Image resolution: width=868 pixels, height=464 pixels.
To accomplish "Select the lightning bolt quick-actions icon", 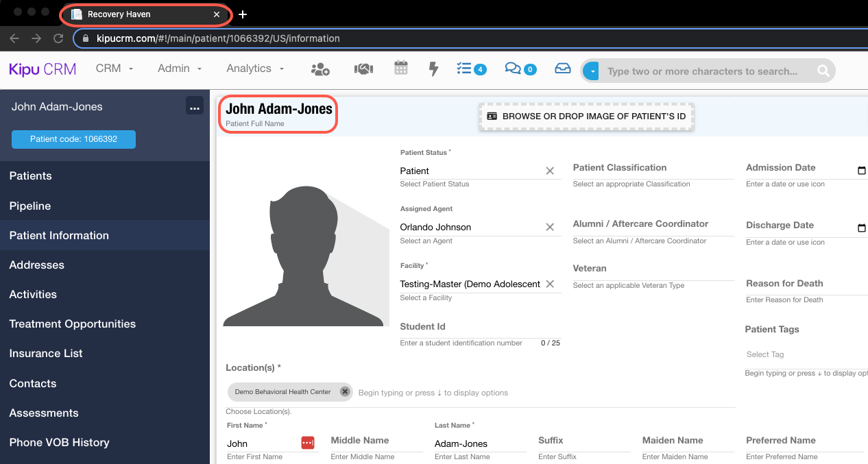I will point(433,69).
